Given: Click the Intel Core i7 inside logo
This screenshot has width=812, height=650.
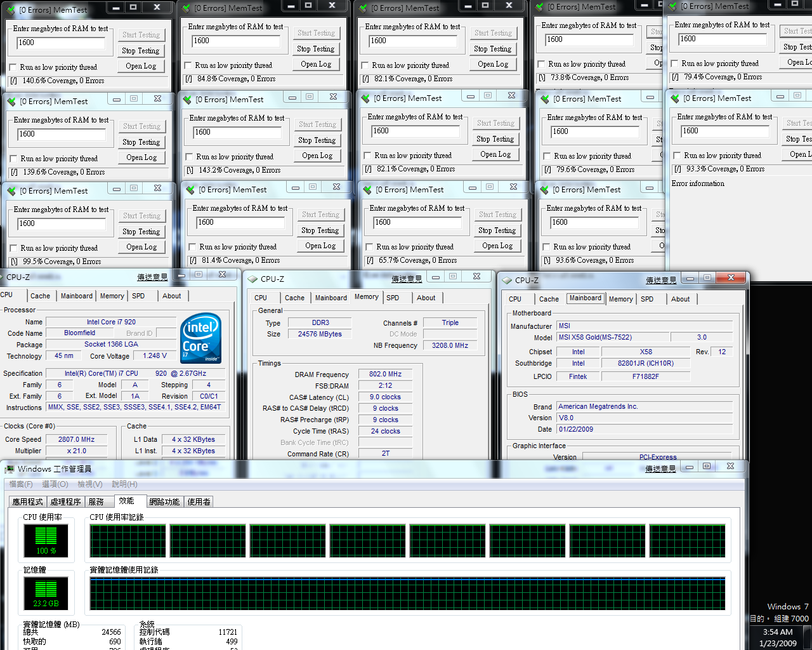Looking at the screenshot, I should [x=201, y=338].
